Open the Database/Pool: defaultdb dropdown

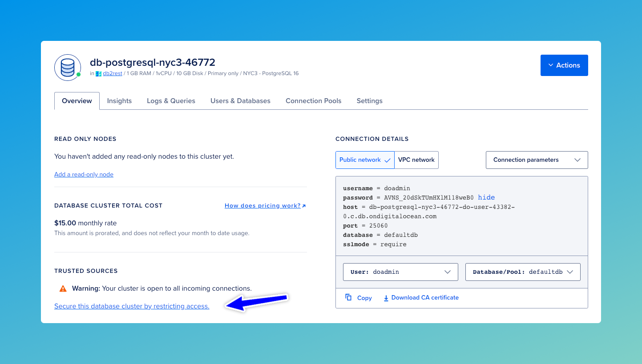[522, 272]
